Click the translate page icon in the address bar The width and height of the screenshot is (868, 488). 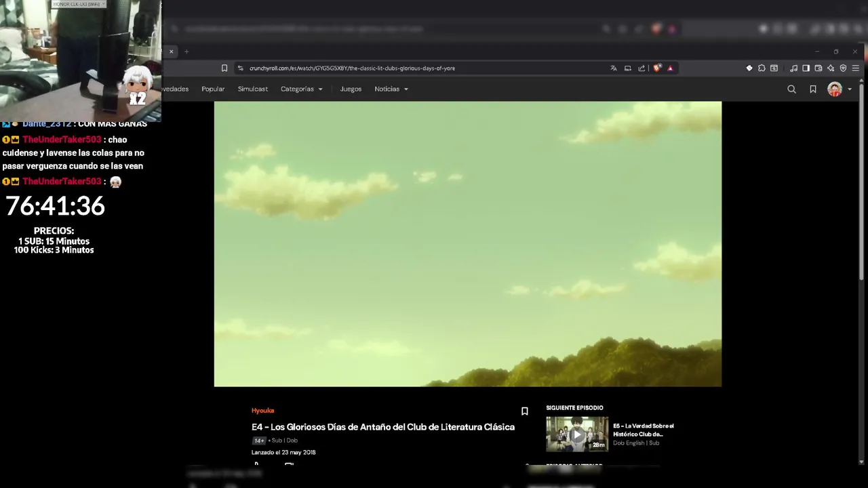point(614,68)
